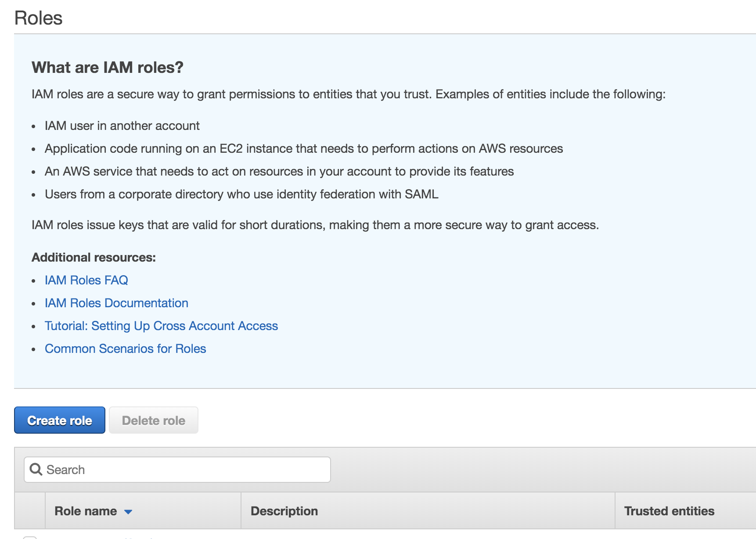Click the 'IAM user in another account' bullet

(x=122, y=126)
